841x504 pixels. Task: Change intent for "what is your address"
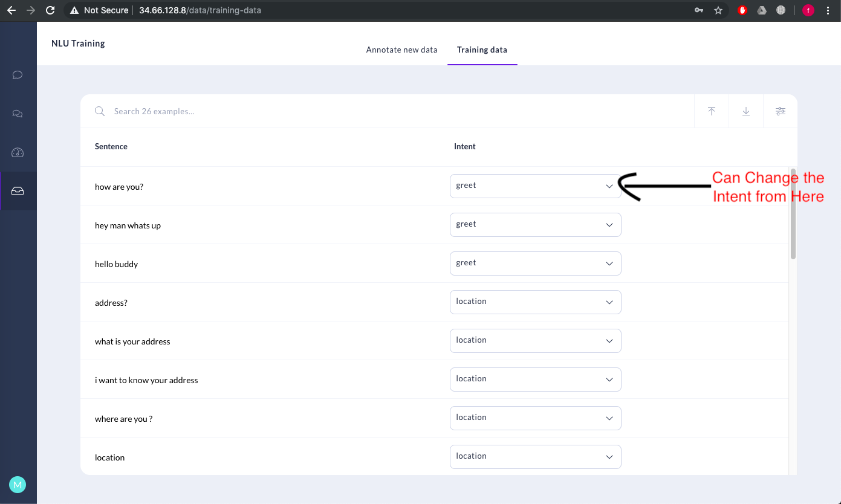535,341
